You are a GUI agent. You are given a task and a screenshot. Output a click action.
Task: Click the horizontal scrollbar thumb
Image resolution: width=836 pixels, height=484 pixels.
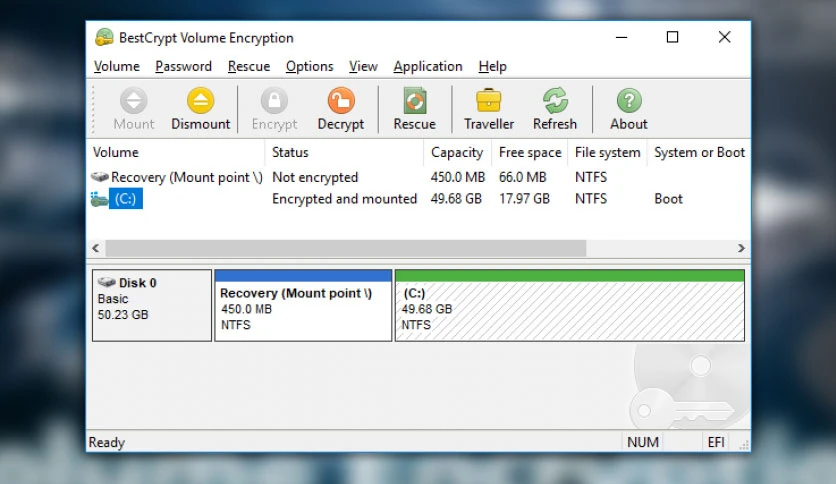pyautogui.click(x=345, y=248)
